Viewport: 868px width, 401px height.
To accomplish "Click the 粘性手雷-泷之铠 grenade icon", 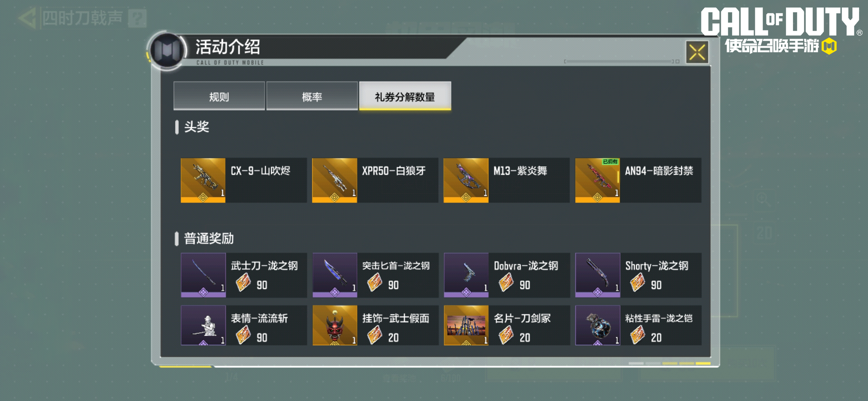I will [x=598, y=325].
